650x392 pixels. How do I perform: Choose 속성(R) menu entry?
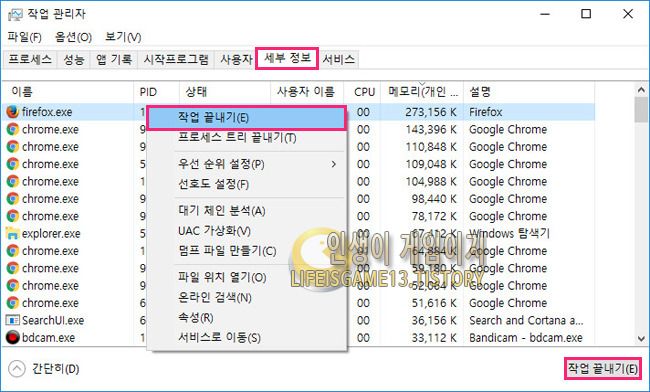pos(247,317)
